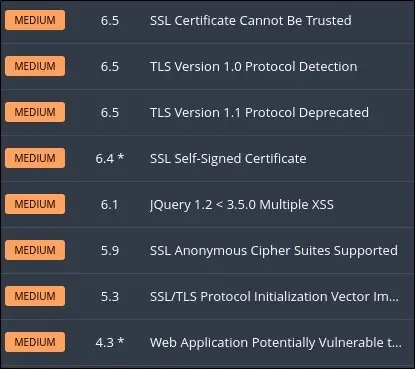The width and height of the screenshot is (415, 369).
Task: Click score 6.1 of JQuery XSS row
Action: 109,205
